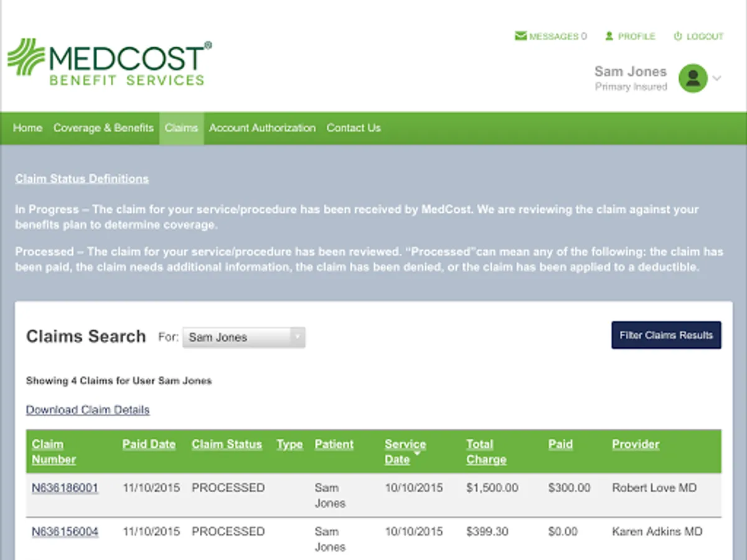Open the Account Authorization menu

tap(262, 128)
